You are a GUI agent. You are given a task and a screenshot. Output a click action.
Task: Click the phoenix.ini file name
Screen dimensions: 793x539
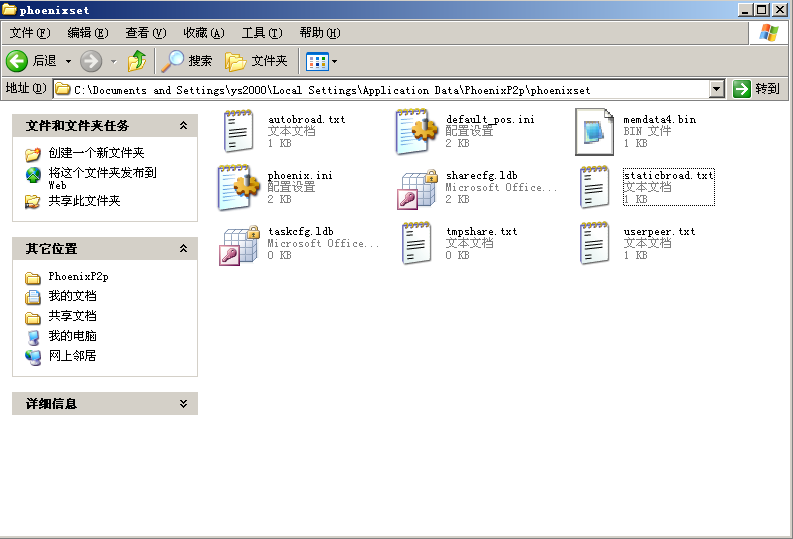(300, 175)
